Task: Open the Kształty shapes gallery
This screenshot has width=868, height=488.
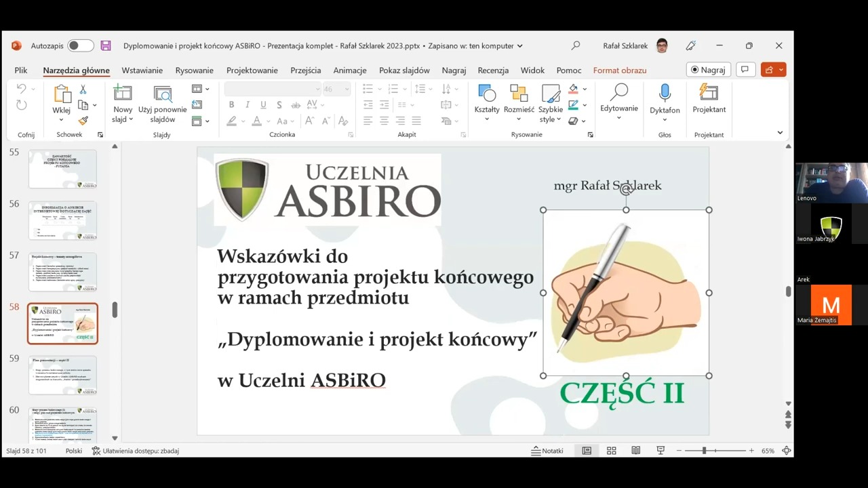Action: (x=487, y=103)
